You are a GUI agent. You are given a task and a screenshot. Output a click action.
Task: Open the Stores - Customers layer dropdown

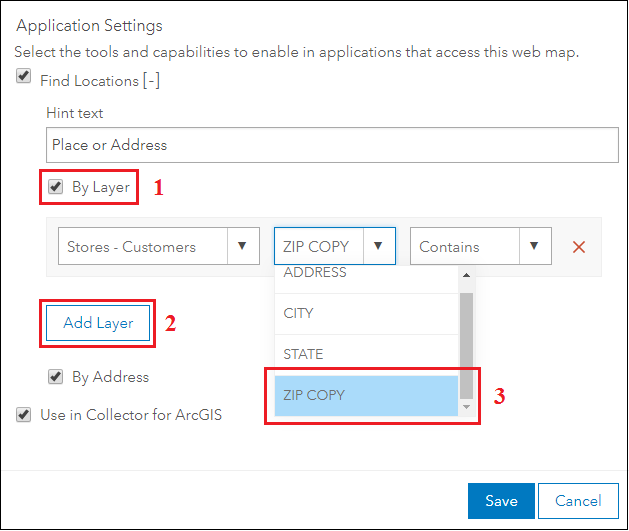click(159, 246)
